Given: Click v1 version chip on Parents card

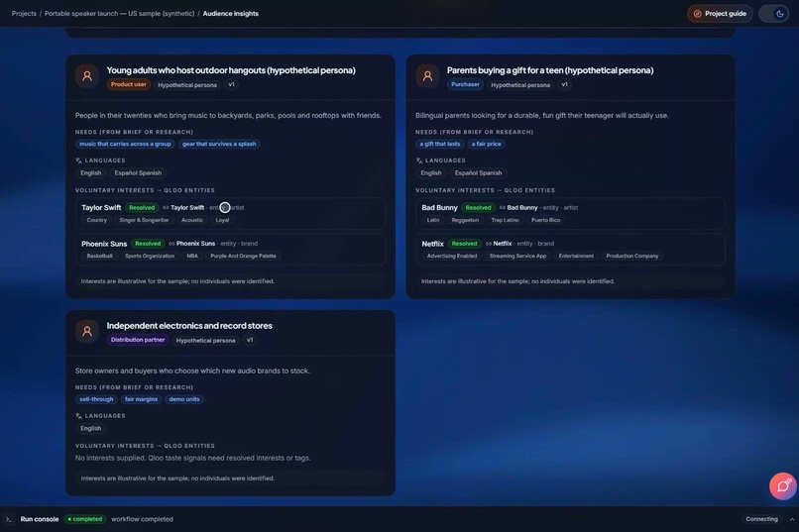Looking at the screenshot, I should (564, 84).
